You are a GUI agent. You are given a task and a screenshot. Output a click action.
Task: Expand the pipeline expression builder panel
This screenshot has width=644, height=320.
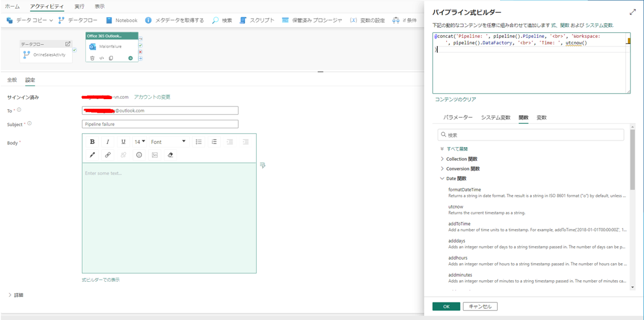pos(632,12)
